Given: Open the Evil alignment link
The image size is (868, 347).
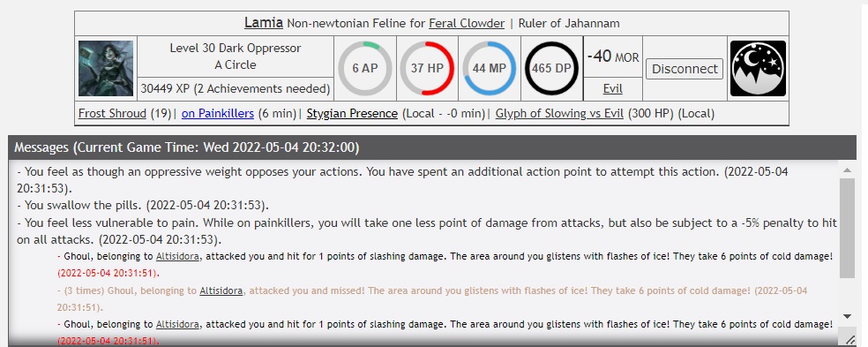Looking at the screenshot, I should tap(613, 88).
